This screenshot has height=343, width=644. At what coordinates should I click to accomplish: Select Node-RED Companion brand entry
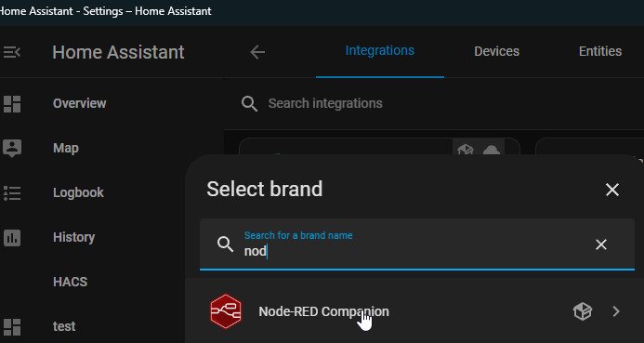point(414,311)
